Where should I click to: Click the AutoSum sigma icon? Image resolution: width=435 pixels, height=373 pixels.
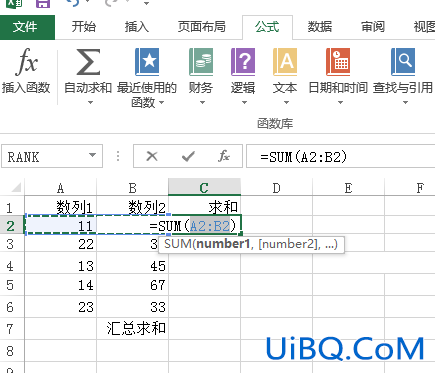coord(88,62)
